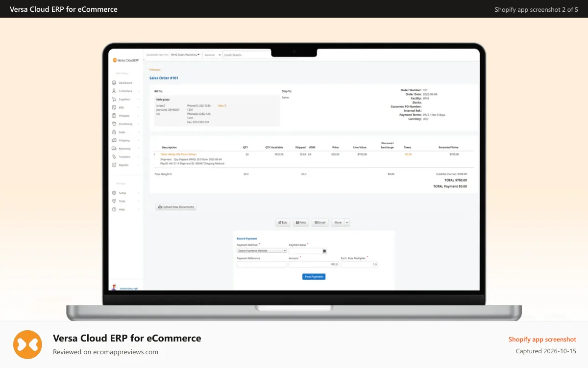The width and height of the screenshot is (588, 368).
Task: Click the $35.00 price cell
Action: 335,154
